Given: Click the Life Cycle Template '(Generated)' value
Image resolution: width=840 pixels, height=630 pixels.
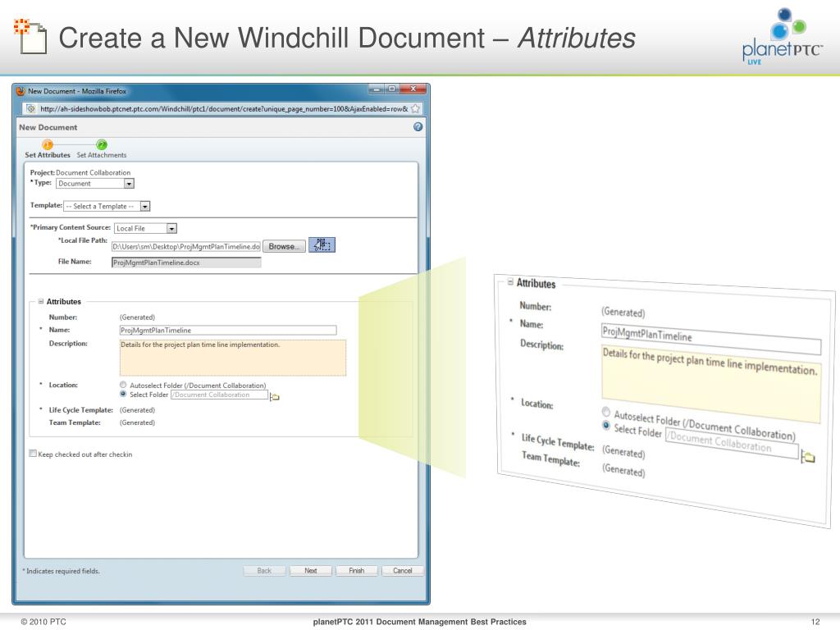Looking at the screenshot, I should (x=137, y=410).
